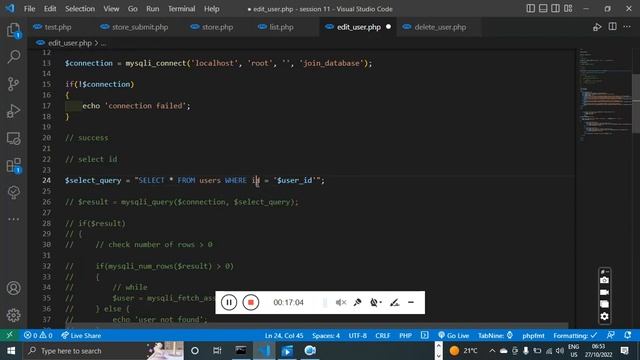Open the Run menu
Image resolution: width=640 pixels, height=360 pixels.
coord(153,9)
